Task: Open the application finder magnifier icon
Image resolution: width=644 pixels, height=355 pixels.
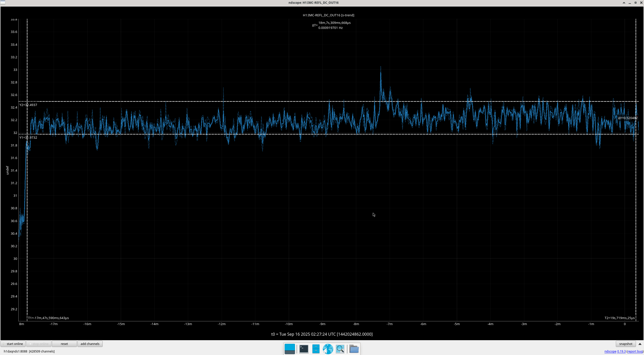Action: pos(340,349)
